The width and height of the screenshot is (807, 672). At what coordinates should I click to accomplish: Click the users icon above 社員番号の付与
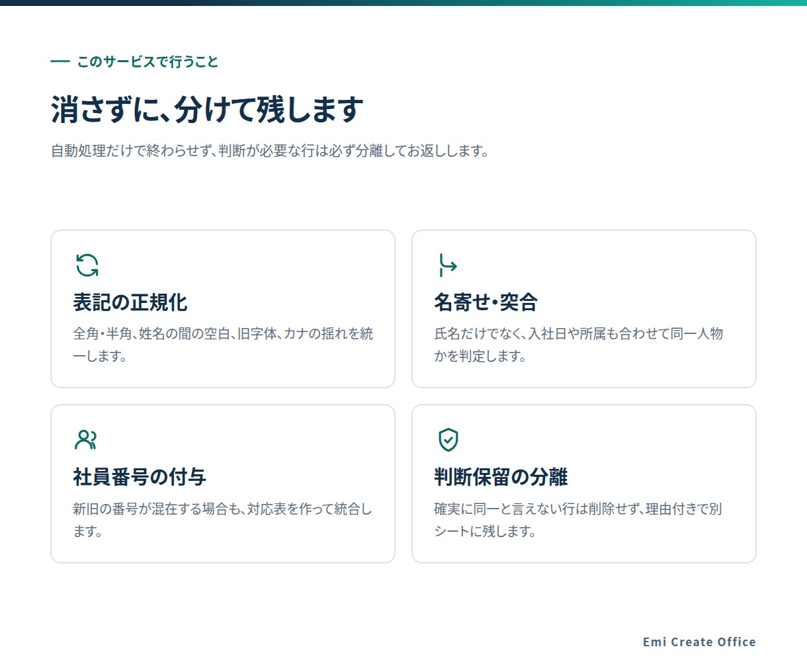click(87, 440)
